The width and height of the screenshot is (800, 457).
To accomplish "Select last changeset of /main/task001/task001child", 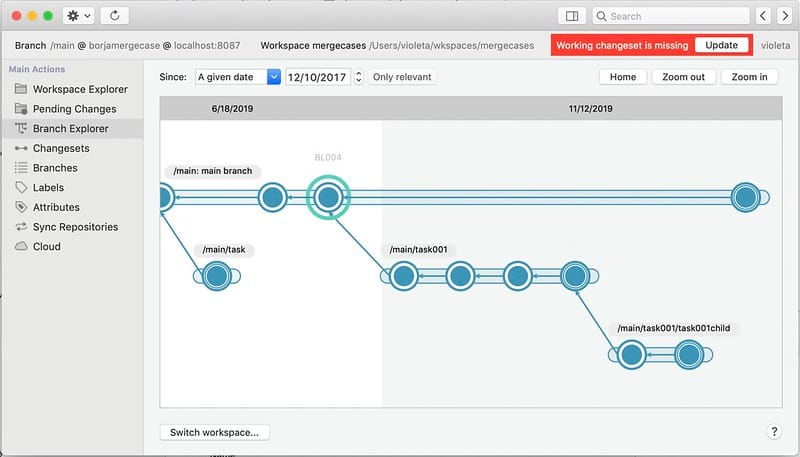I will click(x=687, y=354).
